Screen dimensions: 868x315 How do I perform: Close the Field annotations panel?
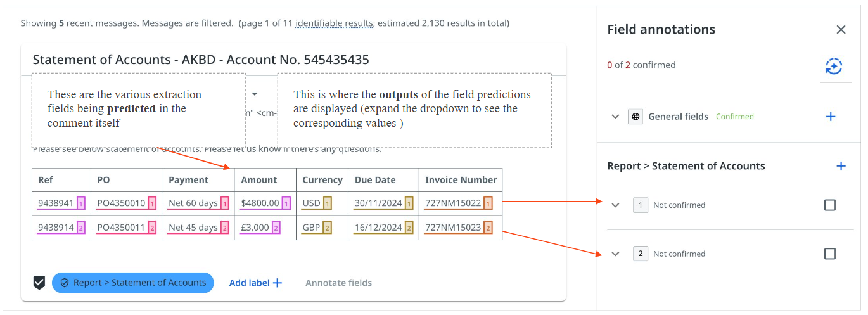841,30
